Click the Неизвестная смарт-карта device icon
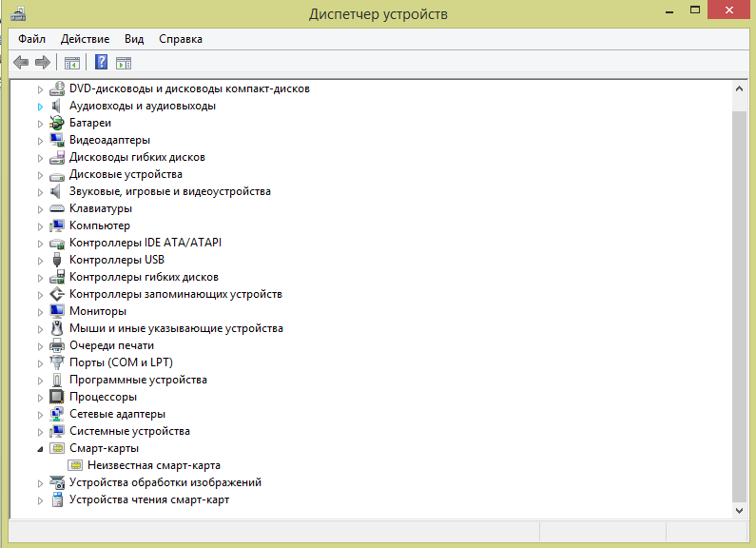Screen dimensions: 756x548 coord(76,465)
